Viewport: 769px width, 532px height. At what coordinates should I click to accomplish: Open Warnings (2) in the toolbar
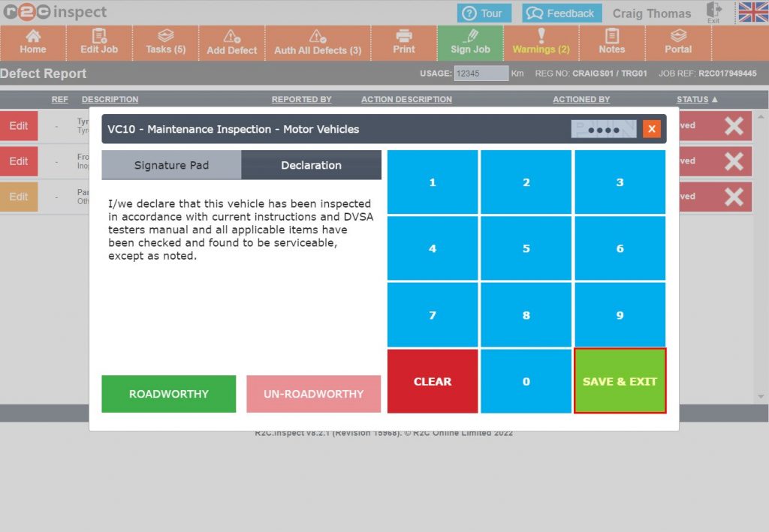point(541,42)
